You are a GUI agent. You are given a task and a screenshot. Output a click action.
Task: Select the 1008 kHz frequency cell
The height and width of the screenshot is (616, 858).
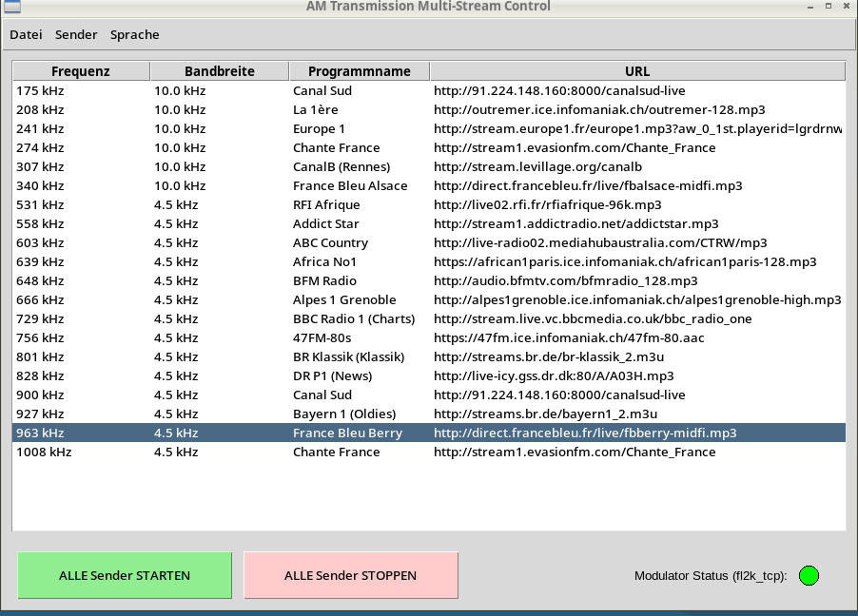pos(44,452)
